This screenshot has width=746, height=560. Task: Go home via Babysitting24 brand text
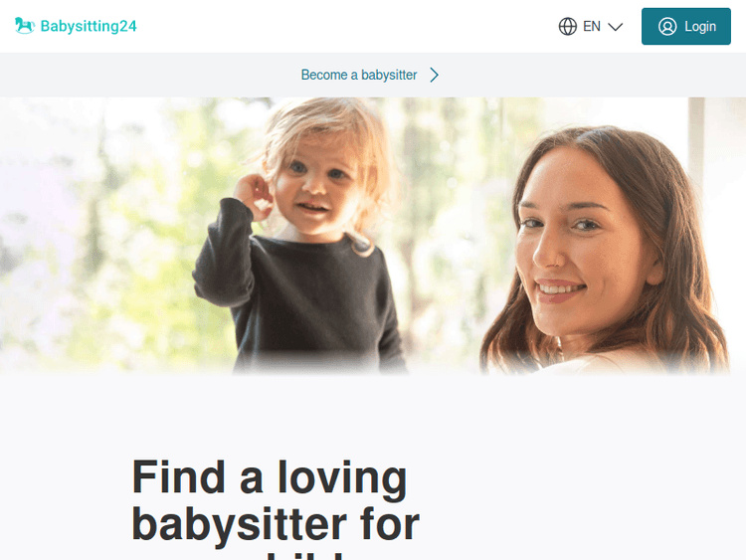pyautogui.click(x=89, y=26)
